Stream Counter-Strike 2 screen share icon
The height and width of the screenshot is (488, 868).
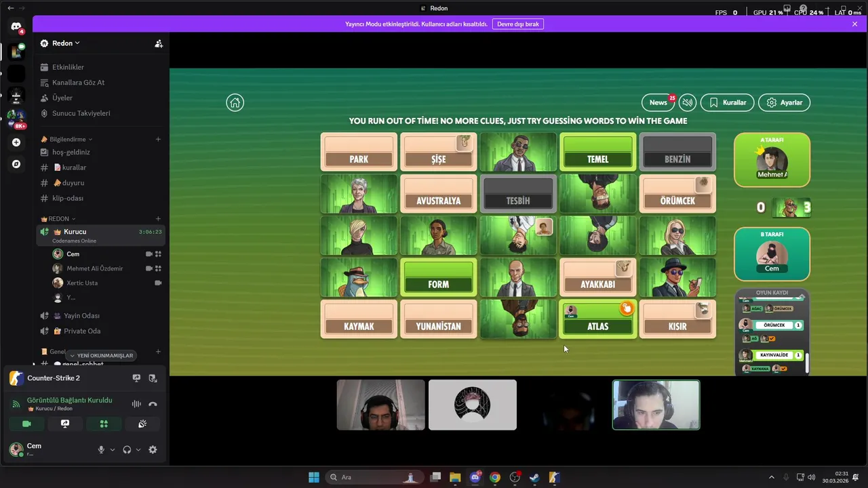pos(136,378)
